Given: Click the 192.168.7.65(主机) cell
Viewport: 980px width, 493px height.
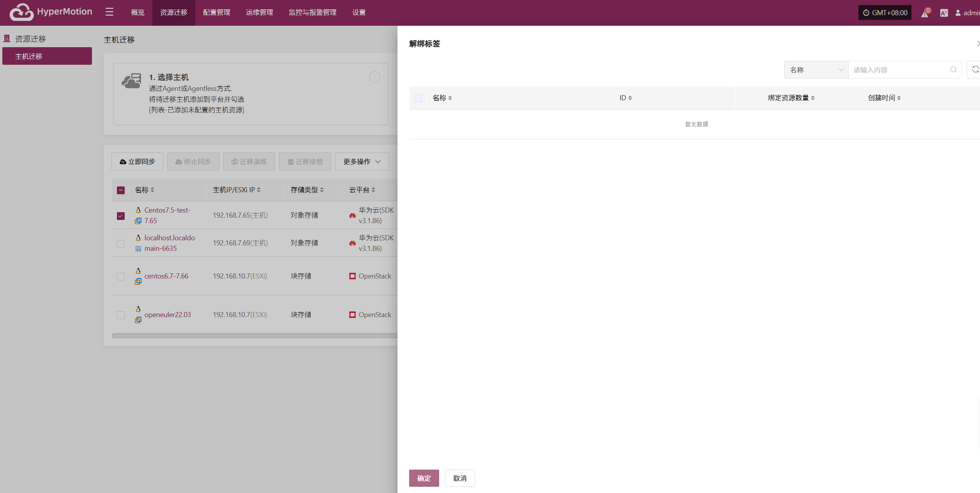Looking at the screenshot, I should pos(240,215).
